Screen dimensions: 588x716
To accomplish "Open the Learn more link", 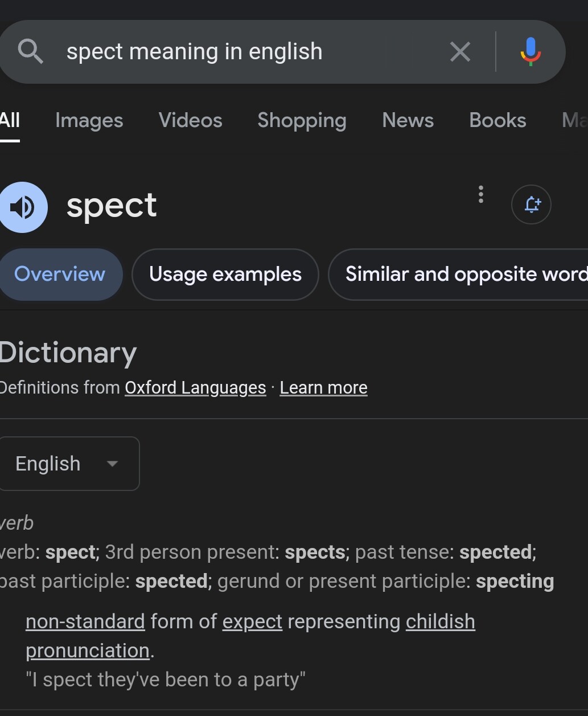I will click(x=323, y=388).
